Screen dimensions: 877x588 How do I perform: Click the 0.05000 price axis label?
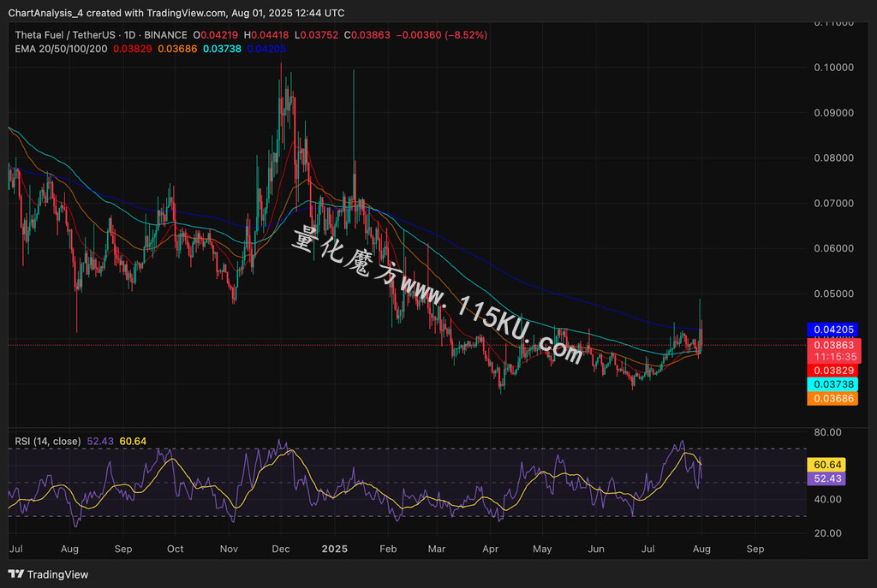click(833, 294)
